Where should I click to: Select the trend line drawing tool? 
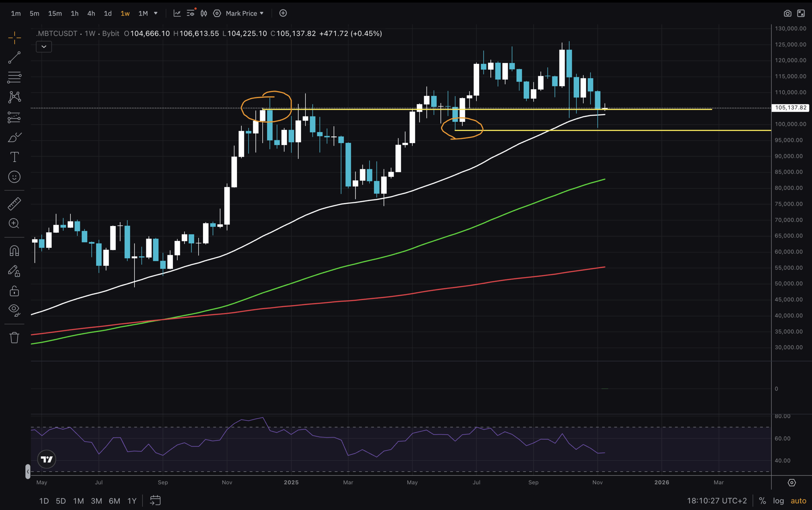(14, 58)
